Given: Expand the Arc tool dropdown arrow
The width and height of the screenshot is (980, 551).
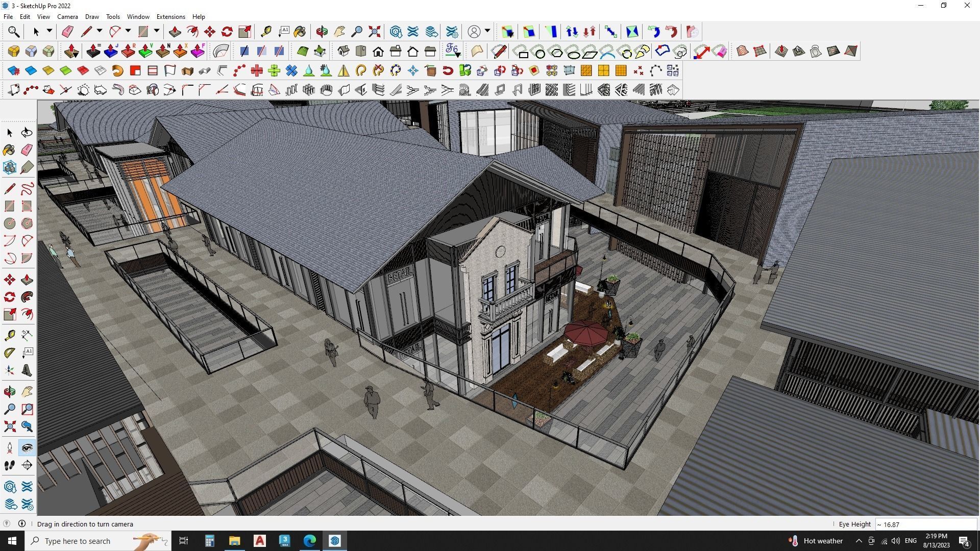Looking at the screenshot, I should 128,31.
